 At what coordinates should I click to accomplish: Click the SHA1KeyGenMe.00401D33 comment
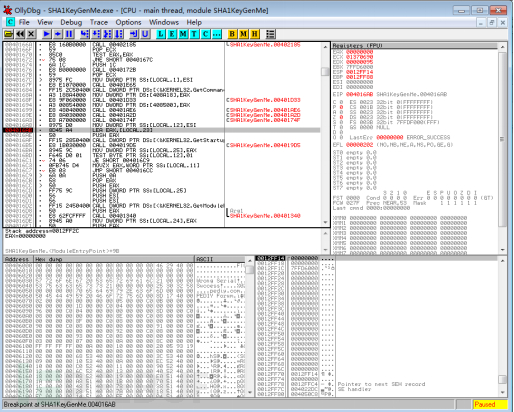pyautogui.click(x=265, y=100)
